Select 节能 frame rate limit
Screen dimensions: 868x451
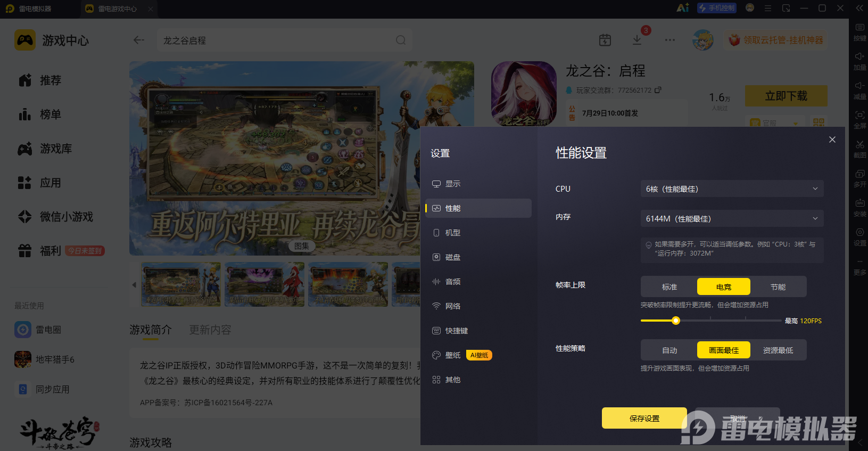(778, 286)
